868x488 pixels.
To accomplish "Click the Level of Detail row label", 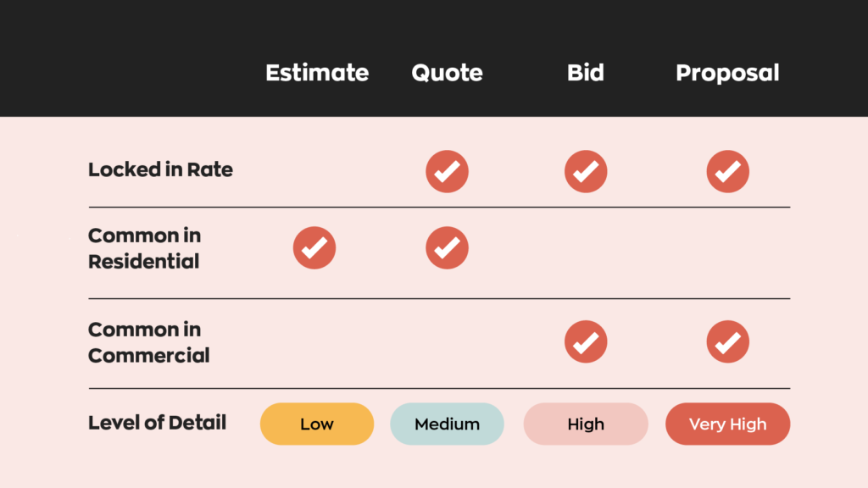I will 157,423.
